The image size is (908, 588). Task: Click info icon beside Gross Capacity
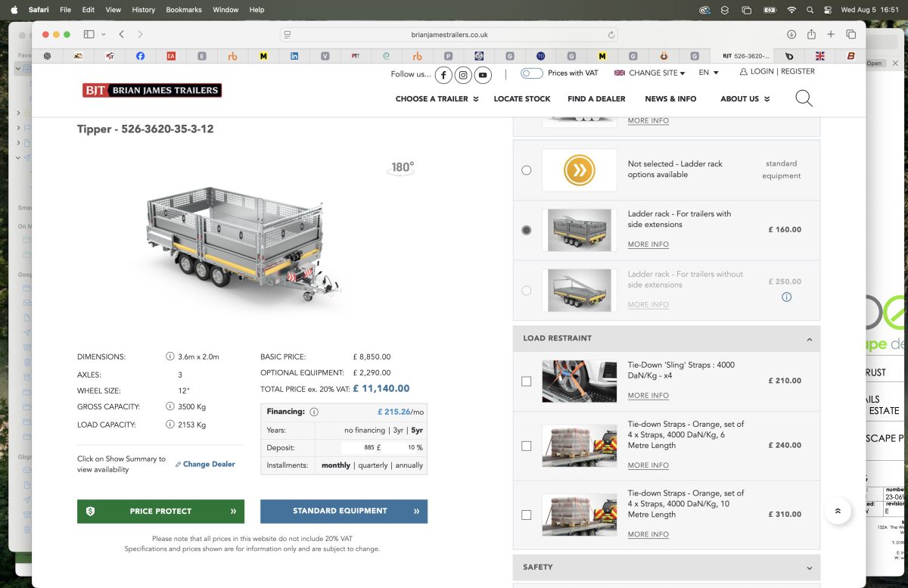(x=169, y=406)
